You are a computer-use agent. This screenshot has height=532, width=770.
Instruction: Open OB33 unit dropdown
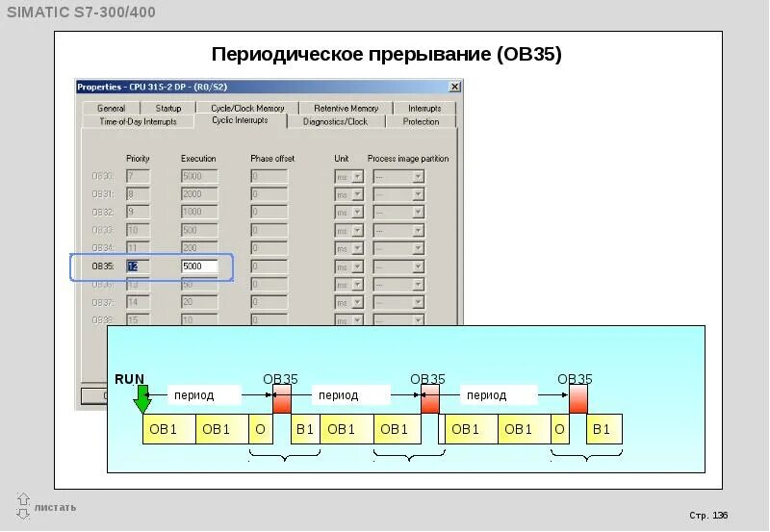point(357,230)
